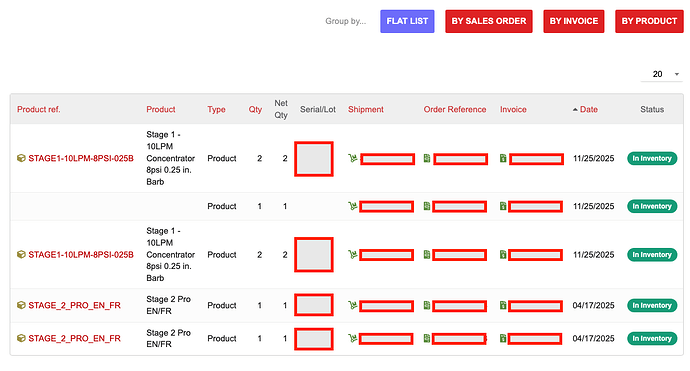Click the first Stage 1 - 10LPM Concentrator description
Viewport: 690px width, 371px height.
coord(170,158)
